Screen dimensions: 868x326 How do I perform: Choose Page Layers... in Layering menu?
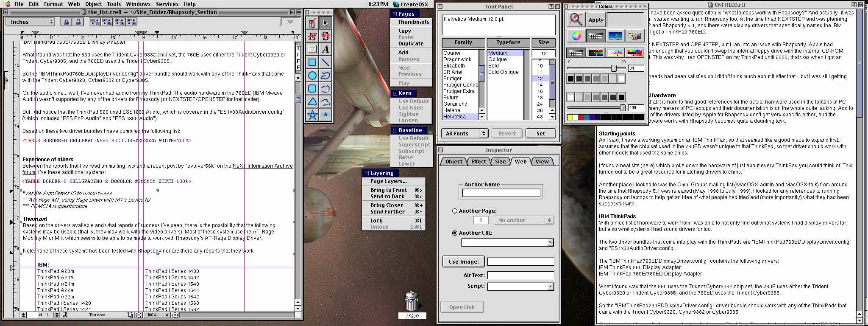(x=393, y=181)
